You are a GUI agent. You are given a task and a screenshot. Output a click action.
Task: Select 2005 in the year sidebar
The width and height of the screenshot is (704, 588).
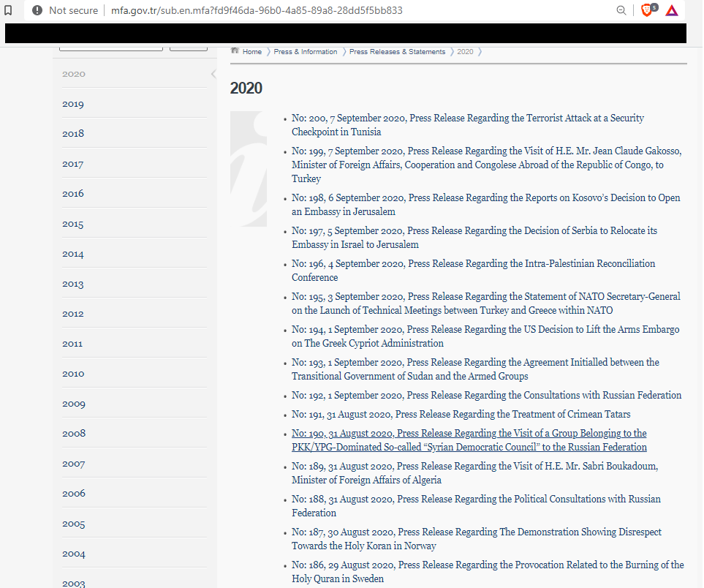[x=74, y=524]
